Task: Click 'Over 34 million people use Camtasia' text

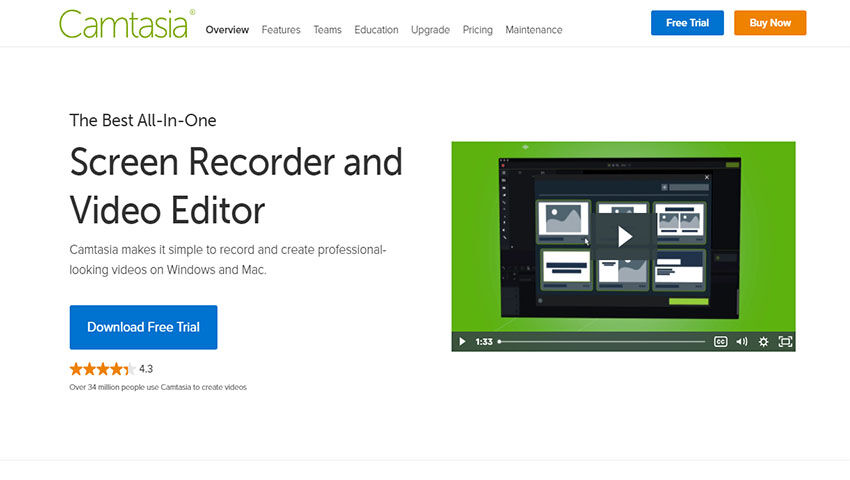Action: tap(158, 387)
